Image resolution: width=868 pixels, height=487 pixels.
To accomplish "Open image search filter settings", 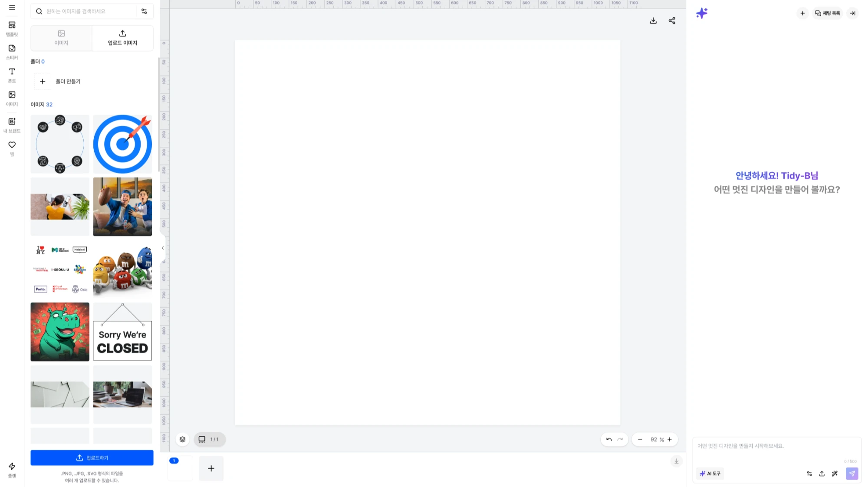I will pyautogui.click(x=144, y=11).
